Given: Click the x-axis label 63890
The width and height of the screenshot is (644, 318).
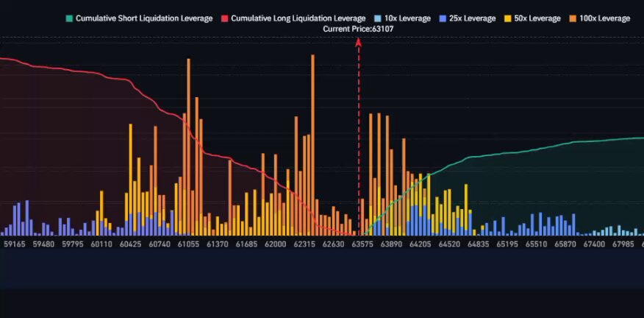Looking at the screenshot, I should tap(391, 244).
